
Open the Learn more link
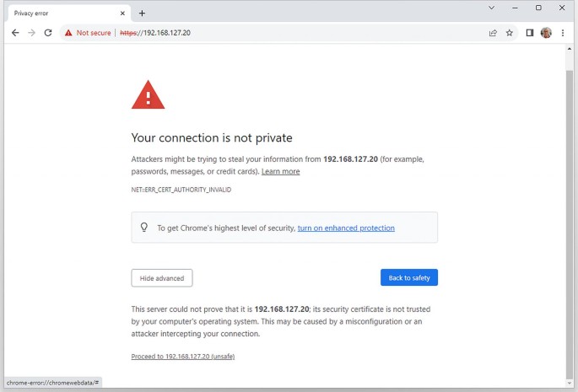[x=280, y=171]
